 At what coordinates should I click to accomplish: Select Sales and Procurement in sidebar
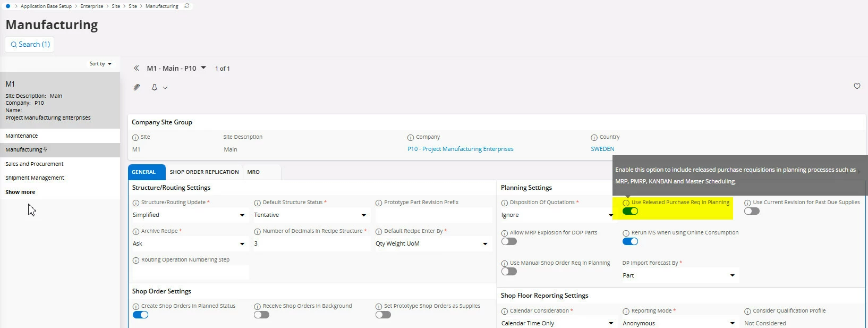point(35,164)
